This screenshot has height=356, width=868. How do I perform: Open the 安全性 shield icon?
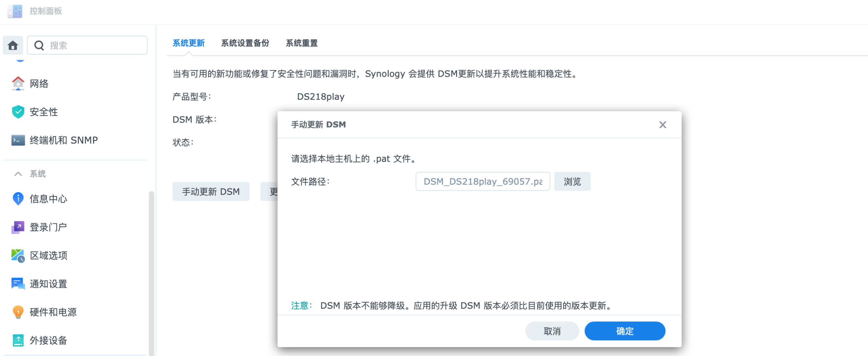pyautogui.click(x=18, y=112)
